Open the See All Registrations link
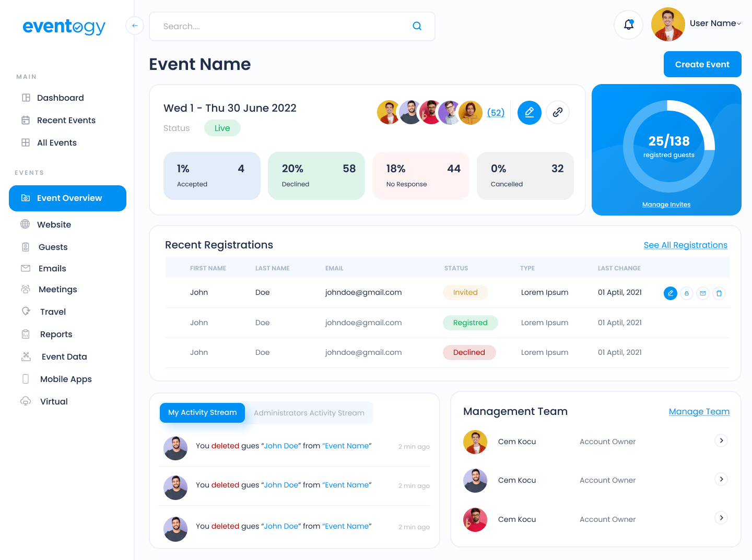The height and width of the screenshot is (560, 752). 685,245
